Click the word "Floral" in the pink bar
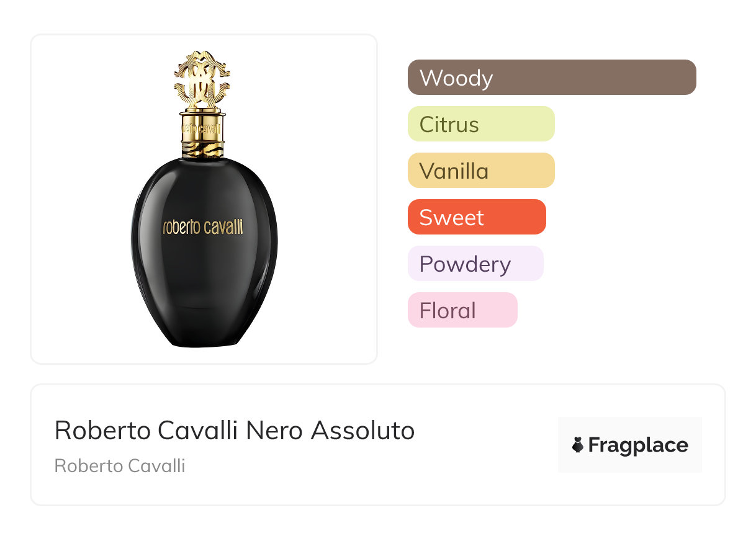 point(448,311)
